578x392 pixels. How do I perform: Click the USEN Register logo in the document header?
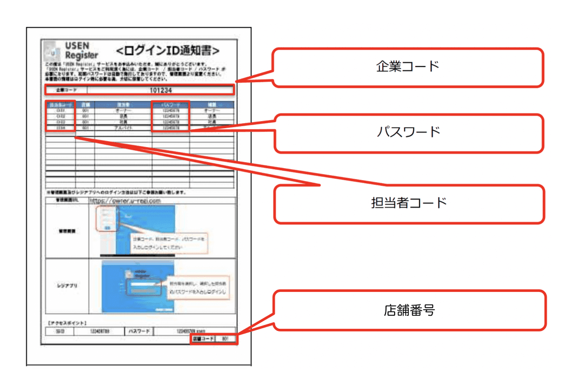[71, 51]
